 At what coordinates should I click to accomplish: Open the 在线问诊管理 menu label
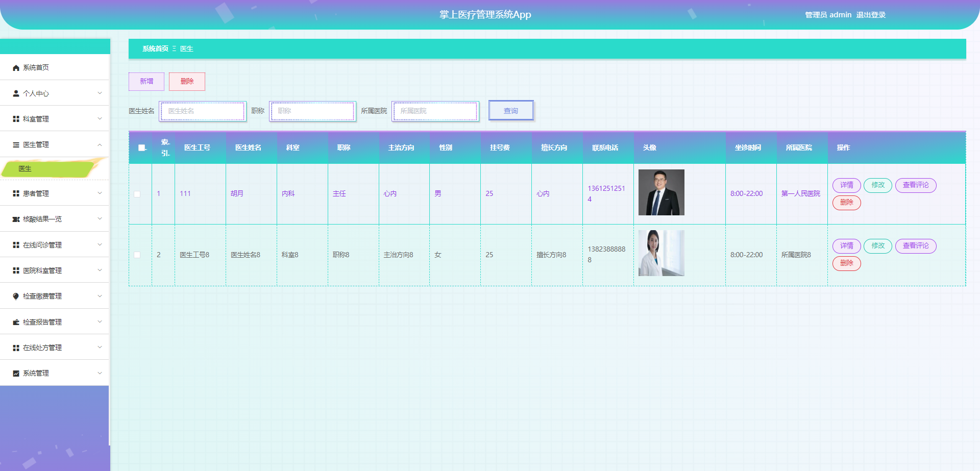click(x=42, y=245)
